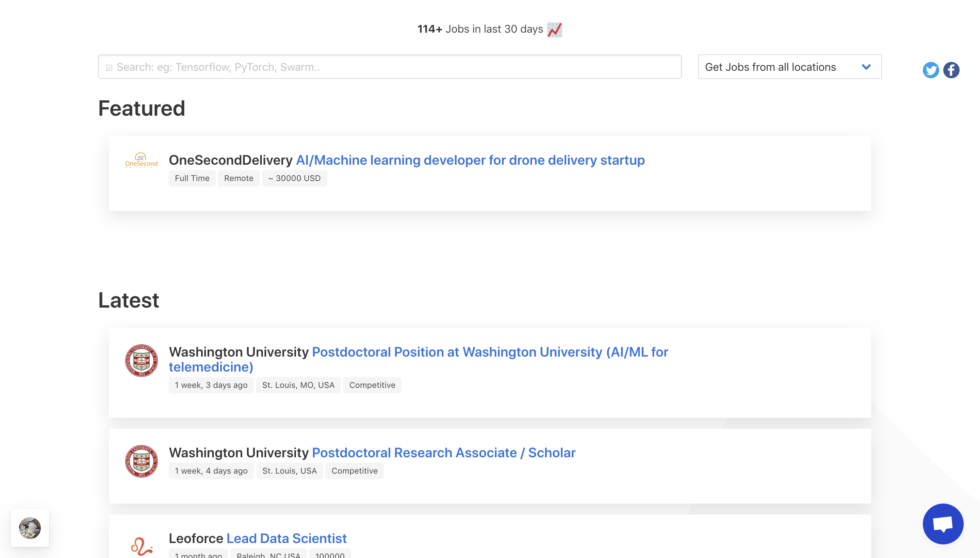The width and height of the screenshot is (980, 558).
Task: Select the Full Time tag
Action: coord(192,178)
